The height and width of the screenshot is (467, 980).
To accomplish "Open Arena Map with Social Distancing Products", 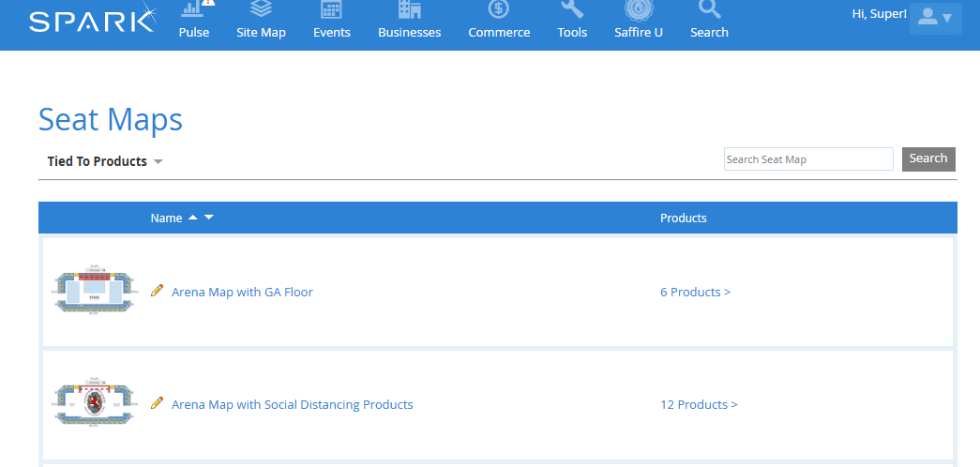I will [293, 404].
